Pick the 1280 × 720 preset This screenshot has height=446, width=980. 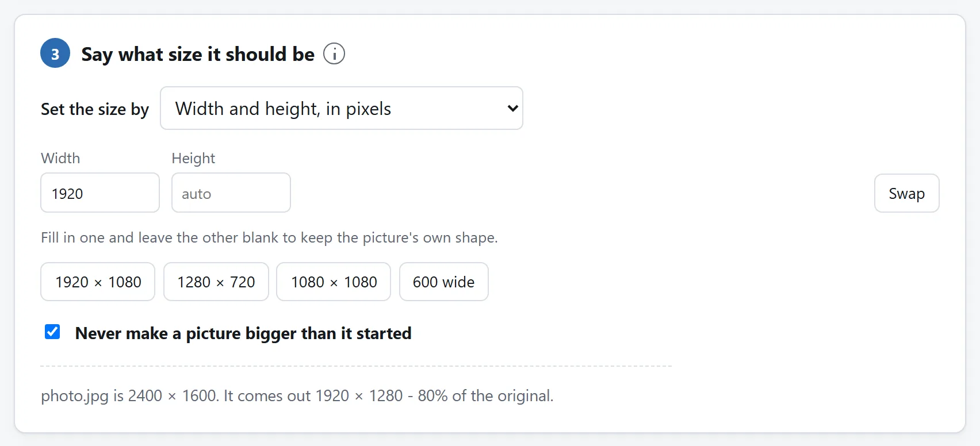(x=216, y=282)
